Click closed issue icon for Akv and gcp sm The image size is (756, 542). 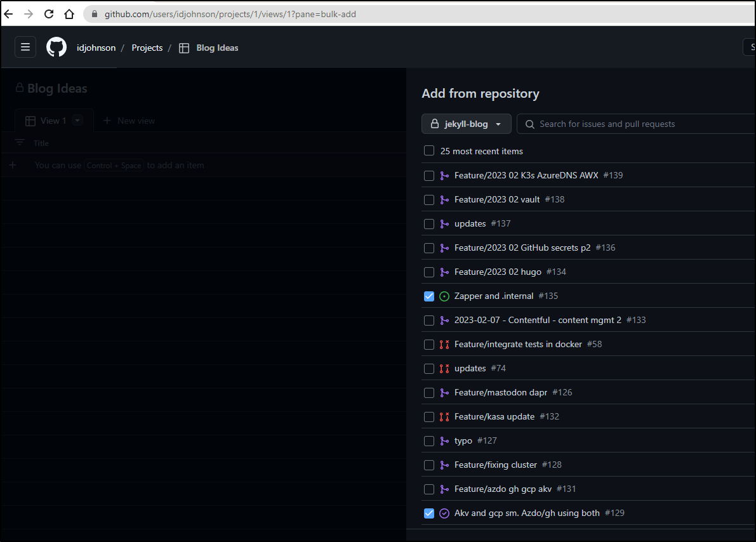coord(444,513)
